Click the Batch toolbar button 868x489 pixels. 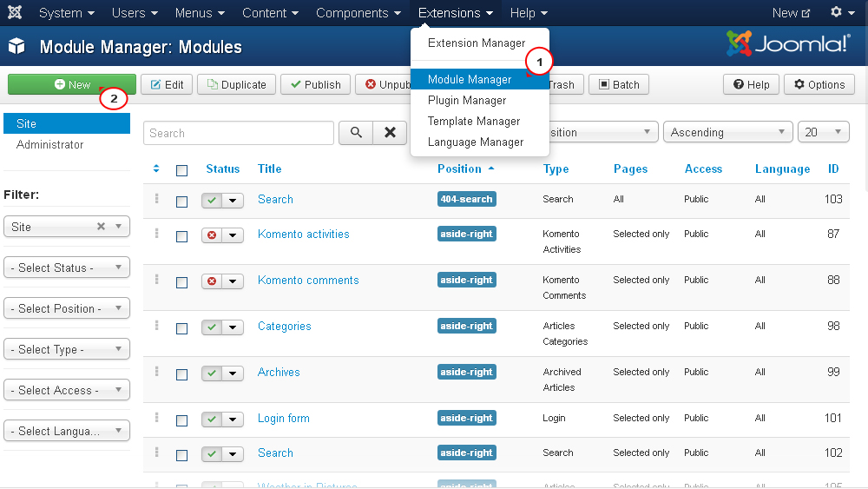coord(619,84)
